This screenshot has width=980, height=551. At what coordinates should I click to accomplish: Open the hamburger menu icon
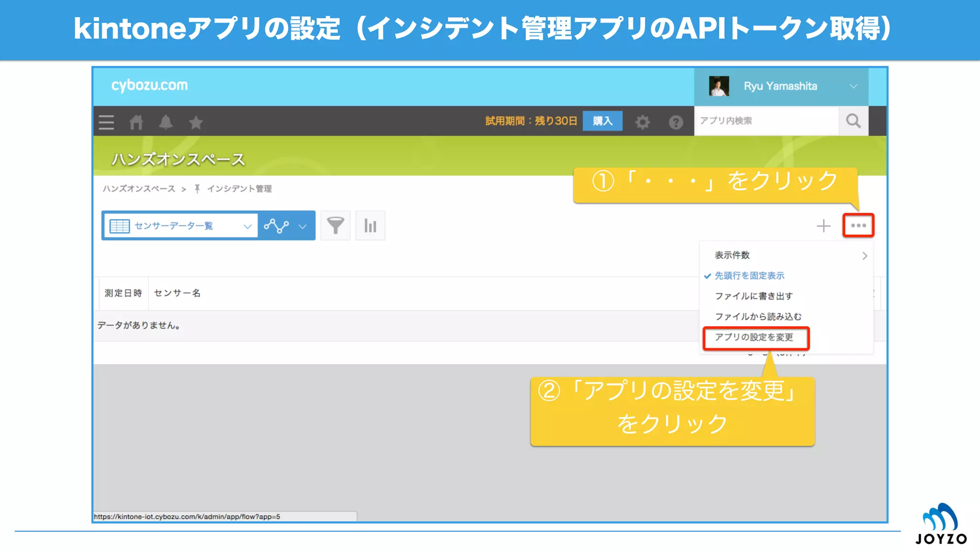coord(106,122)
